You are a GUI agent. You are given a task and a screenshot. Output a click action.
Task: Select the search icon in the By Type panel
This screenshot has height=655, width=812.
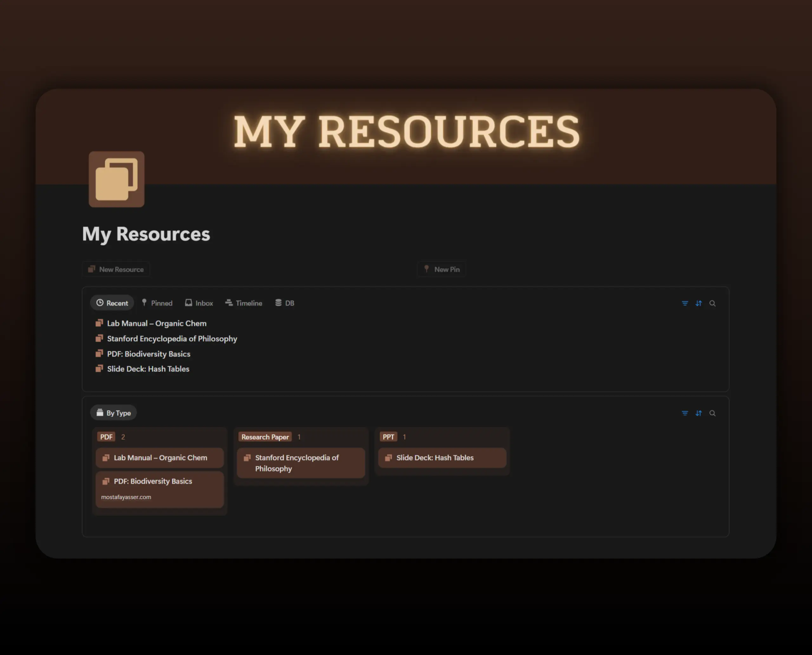(713, 413)
